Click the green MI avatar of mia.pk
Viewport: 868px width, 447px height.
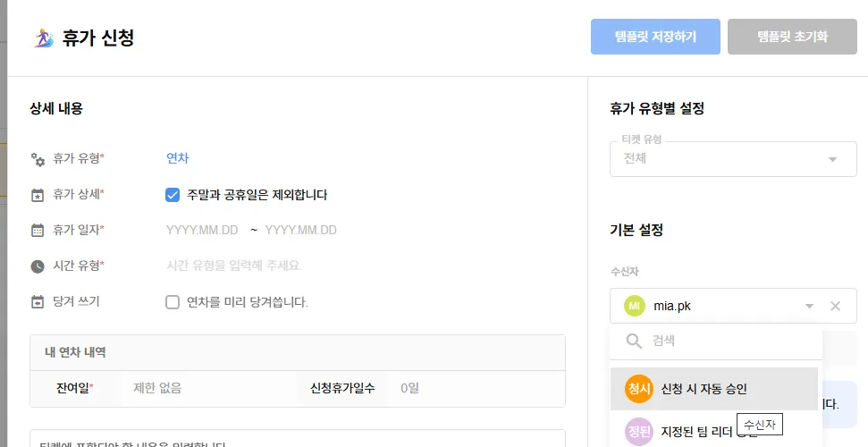click(635, 306)
